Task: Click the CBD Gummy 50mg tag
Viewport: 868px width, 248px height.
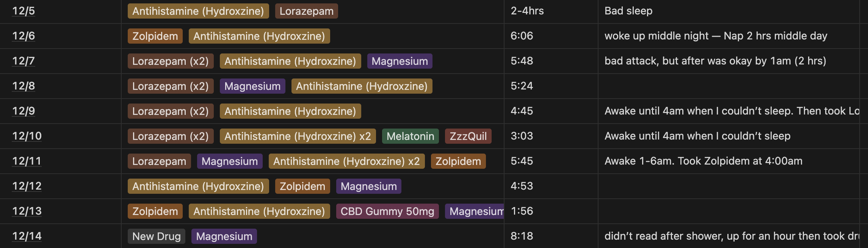Action: [x=387, y=211]
